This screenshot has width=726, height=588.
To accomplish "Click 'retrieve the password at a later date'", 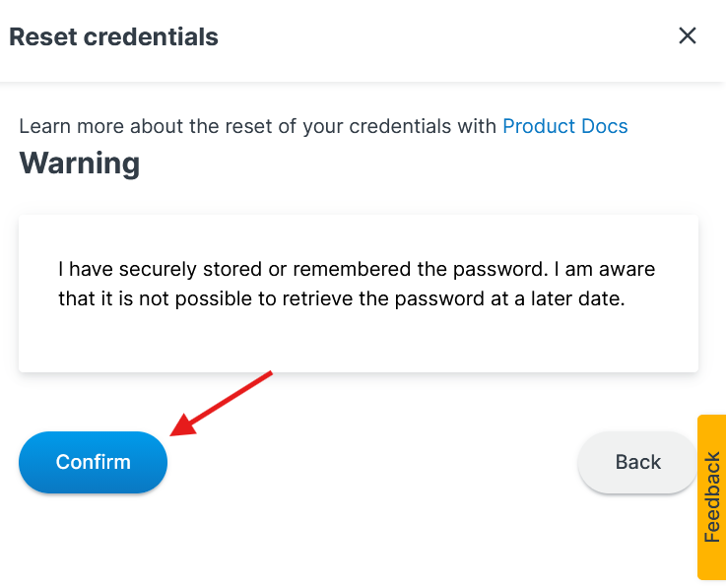I will [x=462, y=299].
